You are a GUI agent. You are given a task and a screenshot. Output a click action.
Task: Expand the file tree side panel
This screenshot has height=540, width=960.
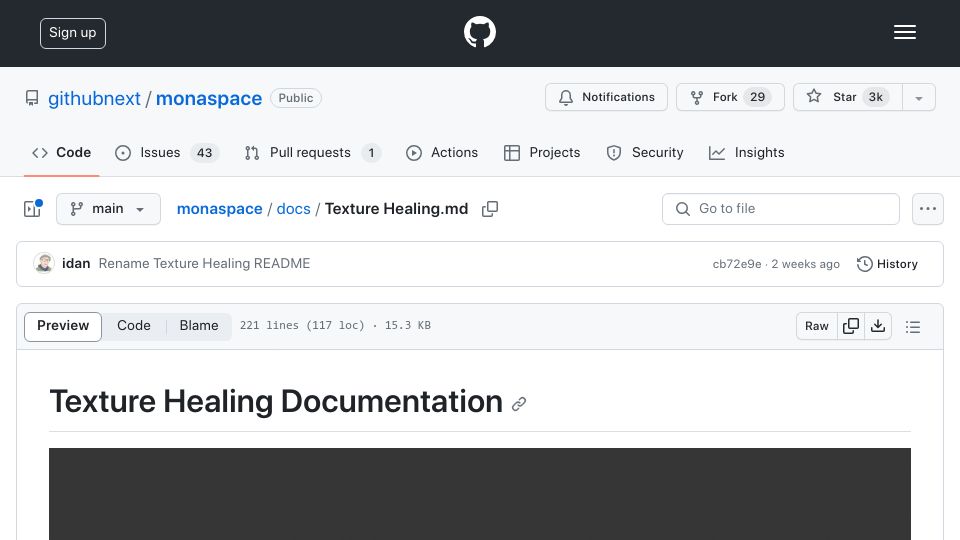(x=32, y=209)
